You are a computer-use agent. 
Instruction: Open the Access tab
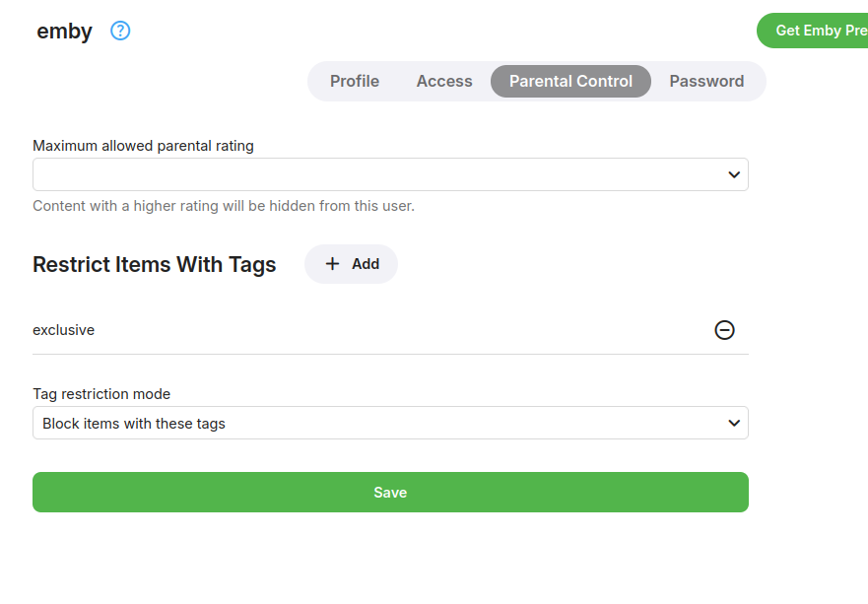point(444,81)
